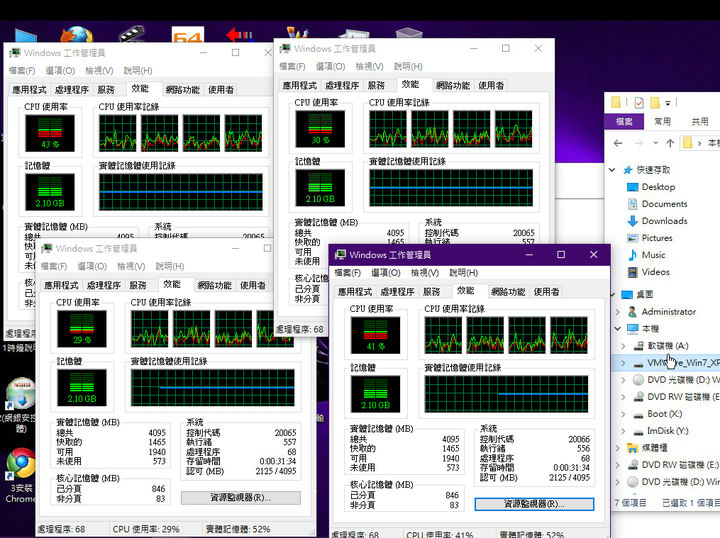Open 應用程式 tab in 43% CPU Task Manager

point(29,90)
